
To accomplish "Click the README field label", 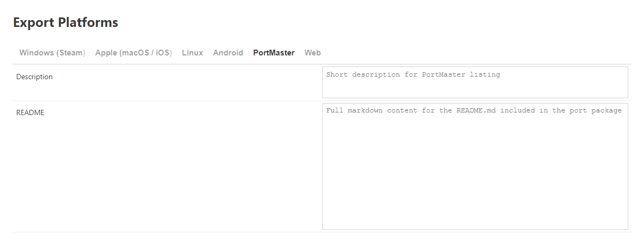I will point(30,112).
